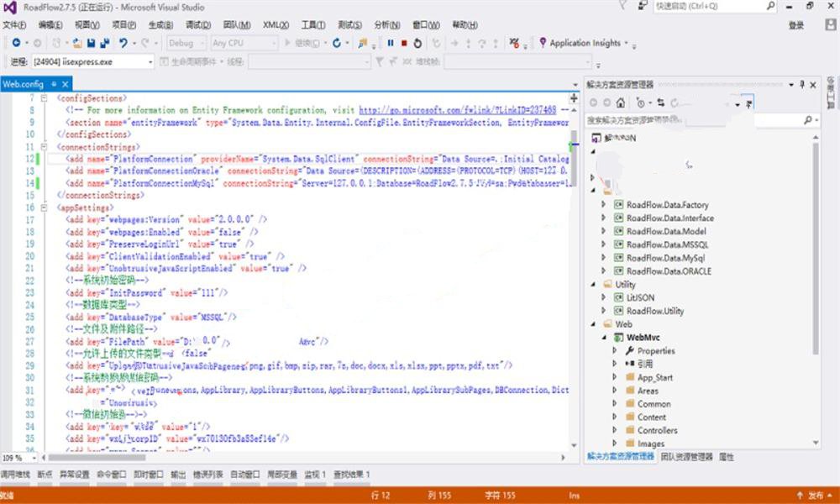Click the Save All toolbar icon
The width and height of the screenshot is (840, 504).
pos(105,43)
